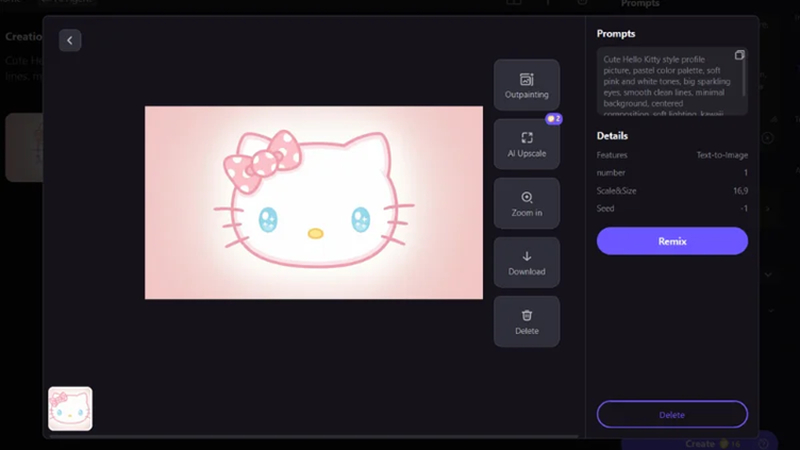Zoom in on the generated image

[527, 203]
